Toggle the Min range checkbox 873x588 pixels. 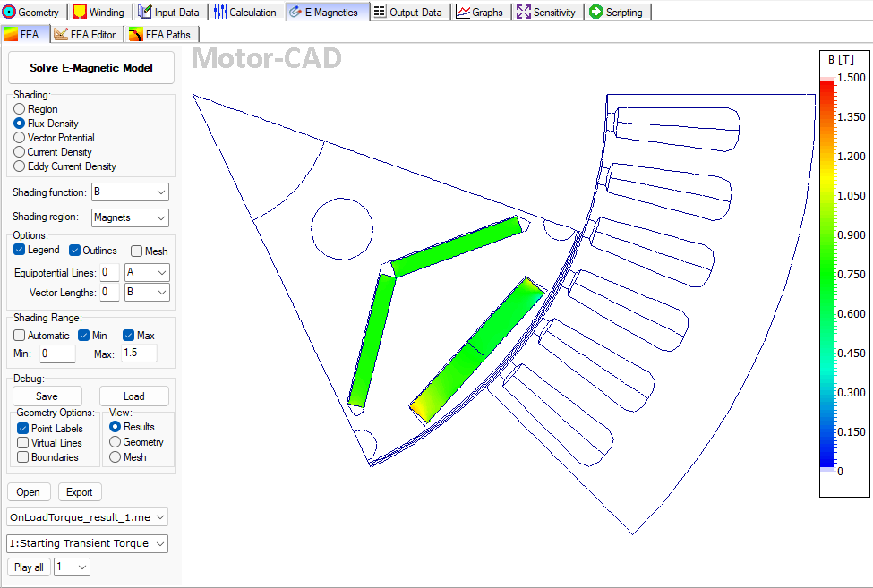pyautogui.click(x=84, y=336)
